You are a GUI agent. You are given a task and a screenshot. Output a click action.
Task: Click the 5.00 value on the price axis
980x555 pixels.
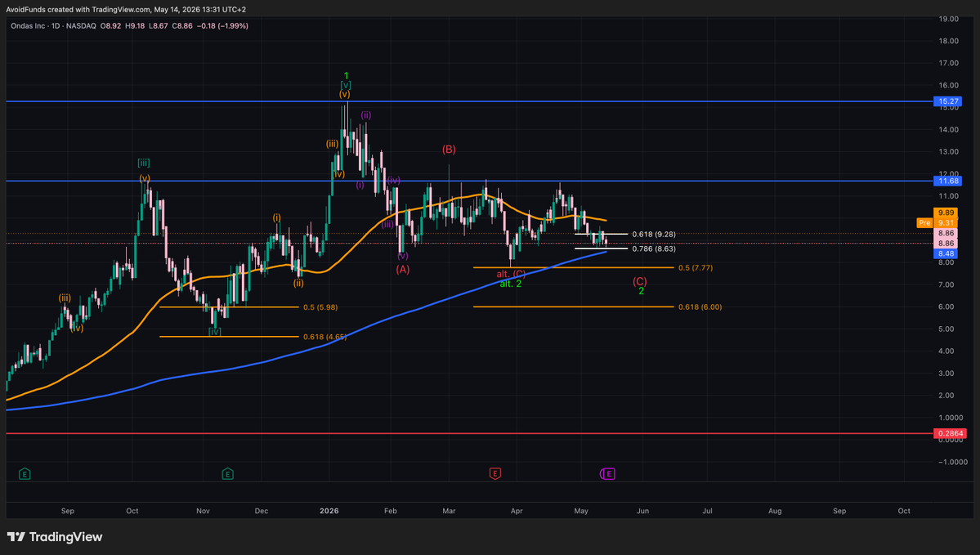[x=946, y=329]
